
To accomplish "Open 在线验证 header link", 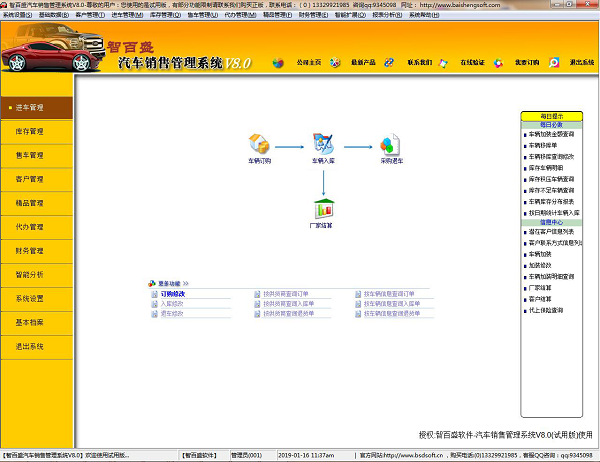I will (x=473, y=62).
